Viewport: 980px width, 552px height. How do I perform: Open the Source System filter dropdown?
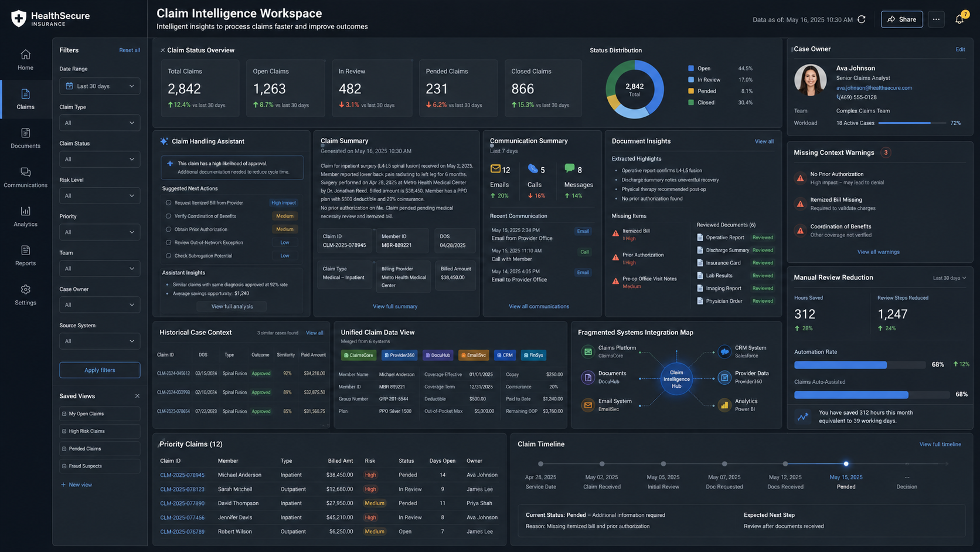tap(100, 341)
